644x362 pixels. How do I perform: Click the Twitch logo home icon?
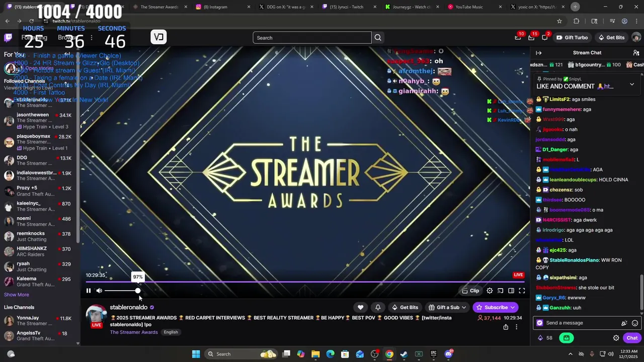[x=8, y=38]
